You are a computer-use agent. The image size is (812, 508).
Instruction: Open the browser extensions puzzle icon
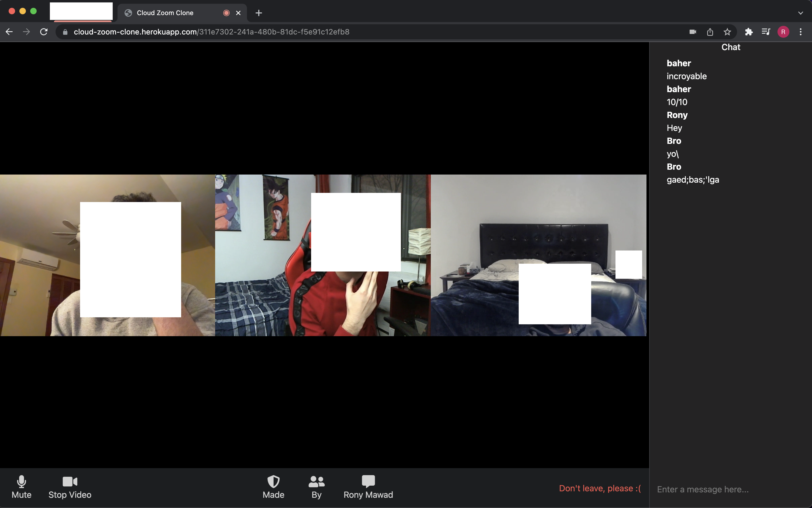[748, 32]
